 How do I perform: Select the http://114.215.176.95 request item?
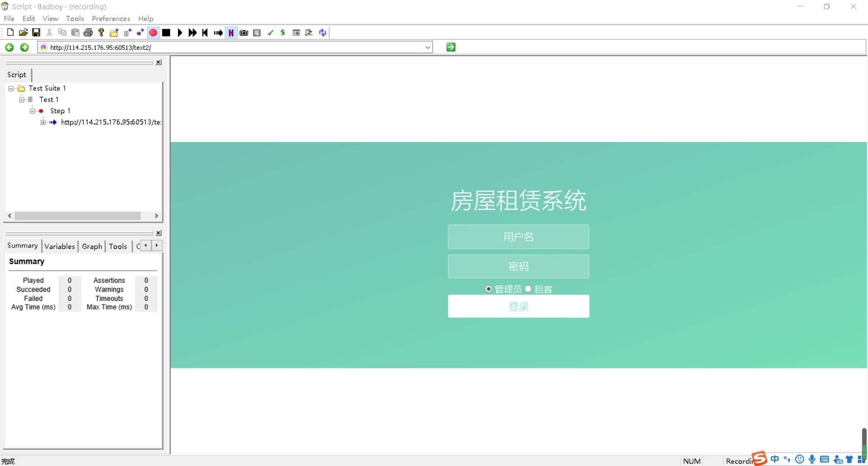click(x=111, y=122)
